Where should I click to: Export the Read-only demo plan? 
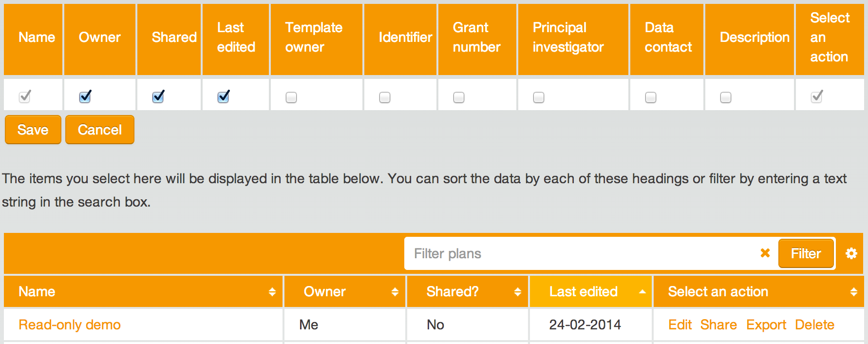click(766, 325)
